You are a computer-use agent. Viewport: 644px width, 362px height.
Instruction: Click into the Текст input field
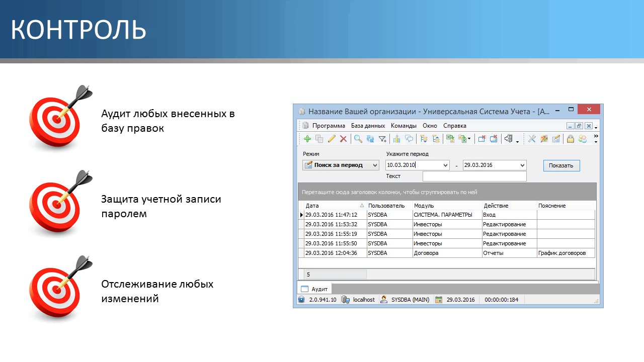(x=474, y=176)
